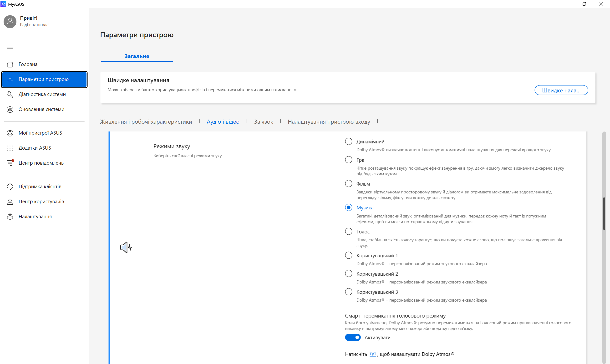Viewport: 610px width, 364px height.
Task: Switch to Живлення і робочі характеристики section
Action: click(x=146, y=122)
